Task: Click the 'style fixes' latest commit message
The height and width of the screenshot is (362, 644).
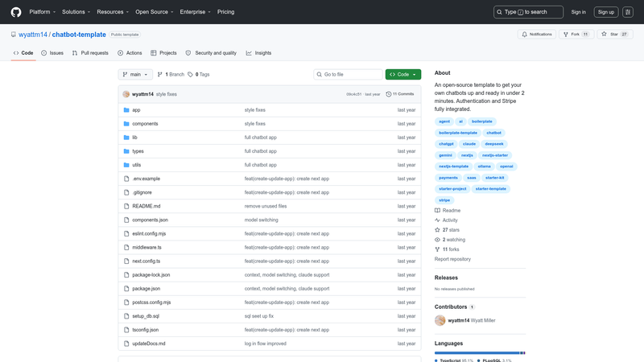Action: tap(167, 94)
